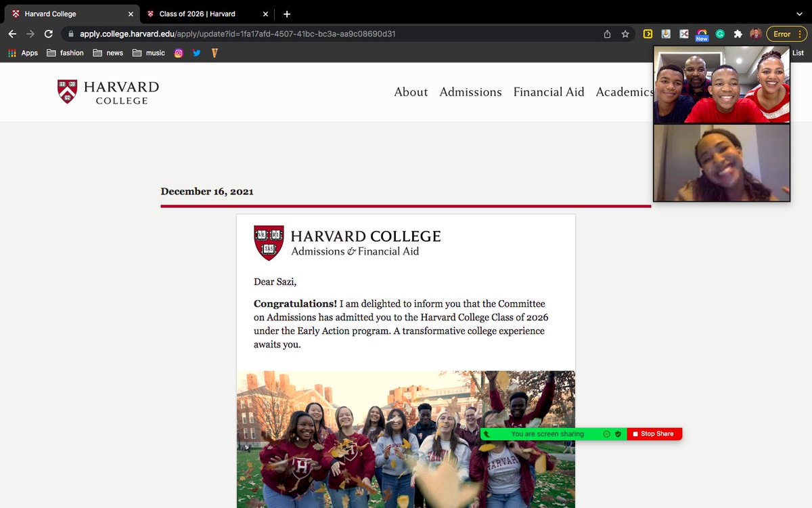Click the security shield icon on sharing bar
This screenshot has width=812, height=508.
(x=618, y=433)
